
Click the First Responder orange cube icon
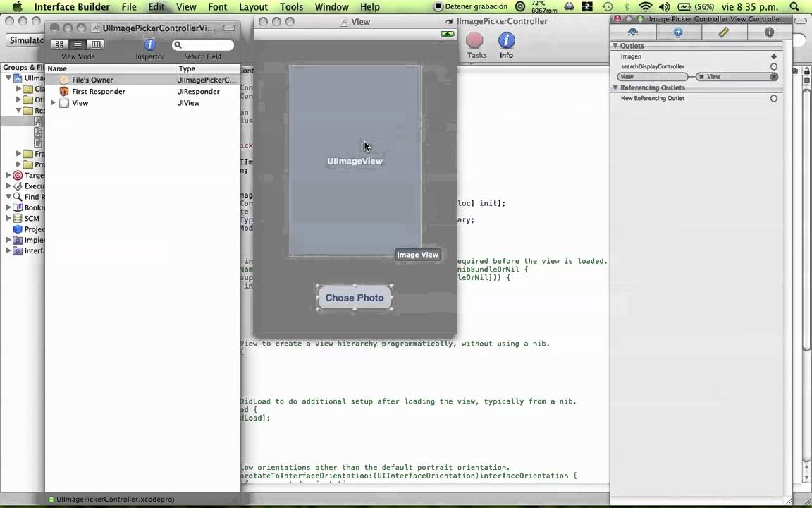[x=63, y=91]
